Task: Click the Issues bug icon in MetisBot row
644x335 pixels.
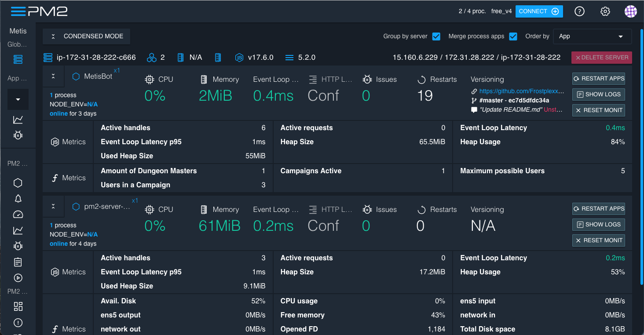Action: (x=367, y=80)
